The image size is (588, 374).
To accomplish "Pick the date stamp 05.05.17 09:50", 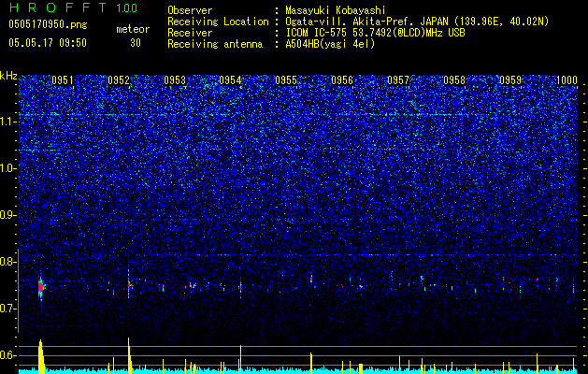I will tap(48, 43).
